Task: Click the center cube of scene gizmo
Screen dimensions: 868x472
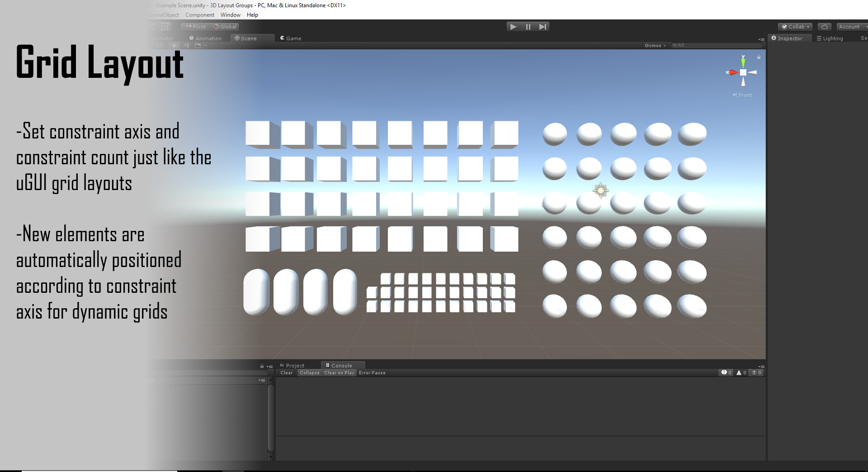Action: point(743,72)
